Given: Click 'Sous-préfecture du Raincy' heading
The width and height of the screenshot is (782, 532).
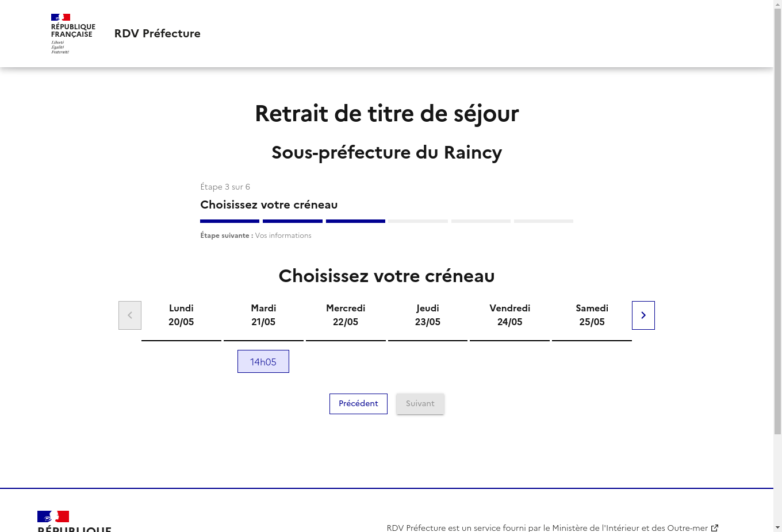Looking at the screenshot, I should 387,152.
